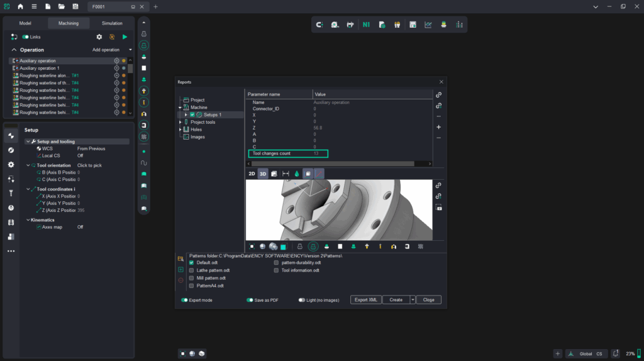Open the more options ellipsis in the Setup sidebar
This screenshot has width=644, height=361.
point(11,251)
